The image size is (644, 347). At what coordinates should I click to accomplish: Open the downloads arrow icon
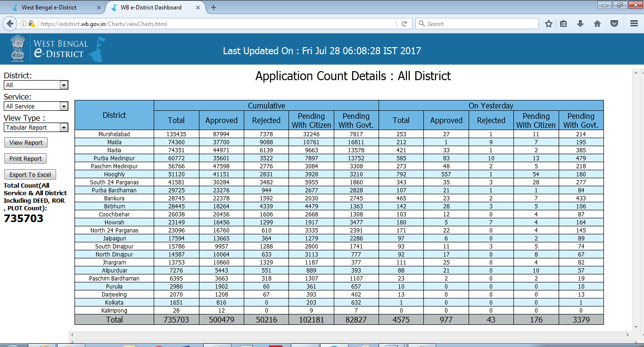(x=580, y=24)
